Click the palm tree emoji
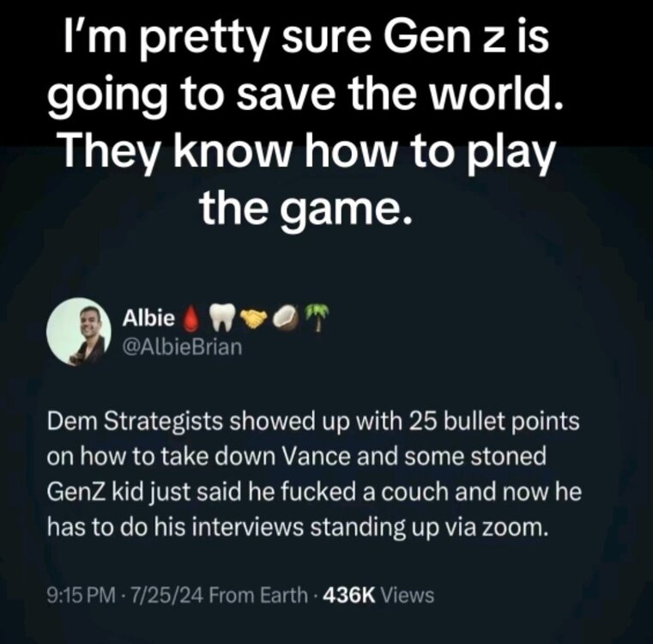 click(317, 318)
